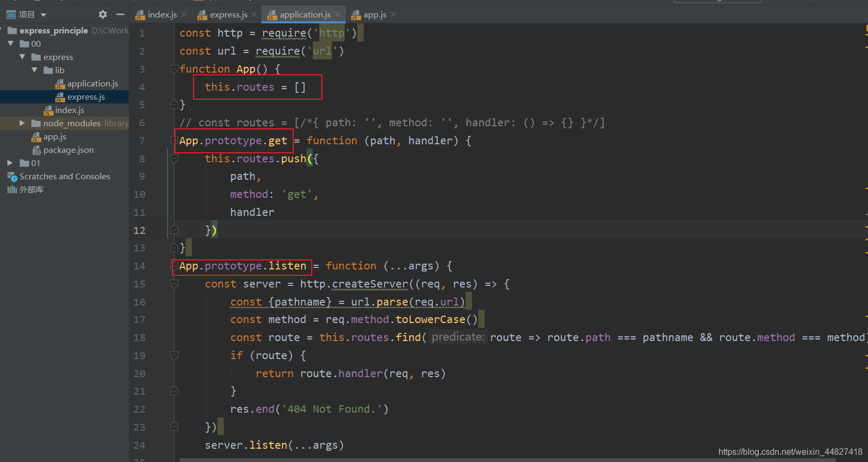Switch to the application.js tab
The height and width of the screenshot is (462, 868).
click(x=305, y=14)
